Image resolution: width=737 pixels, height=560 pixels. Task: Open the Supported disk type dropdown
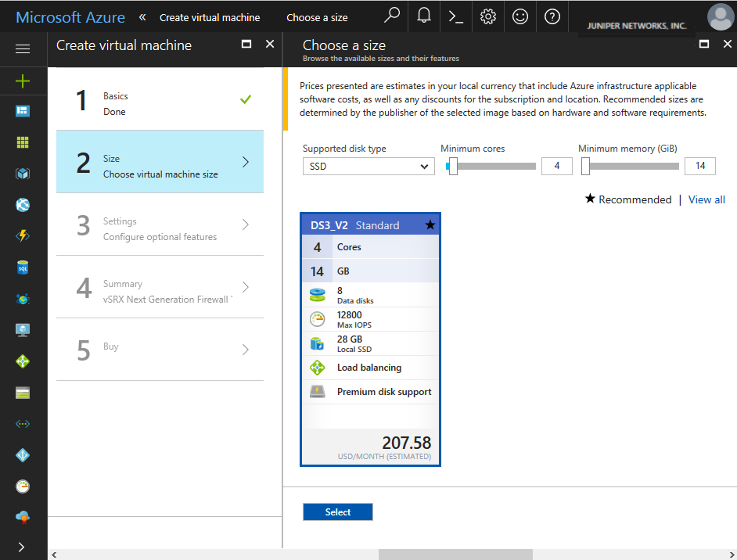[x=368, y=166]
